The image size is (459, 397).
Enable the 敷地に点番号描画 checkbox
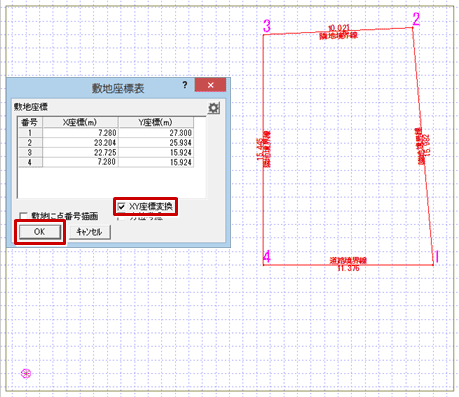click(24, 216)
